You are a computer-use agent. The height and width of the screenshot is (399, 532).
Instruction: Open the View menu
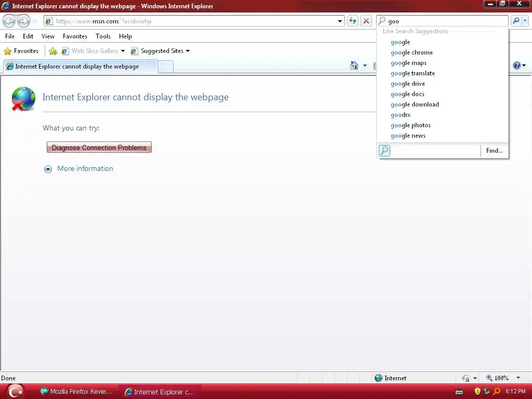pos(48,36)
